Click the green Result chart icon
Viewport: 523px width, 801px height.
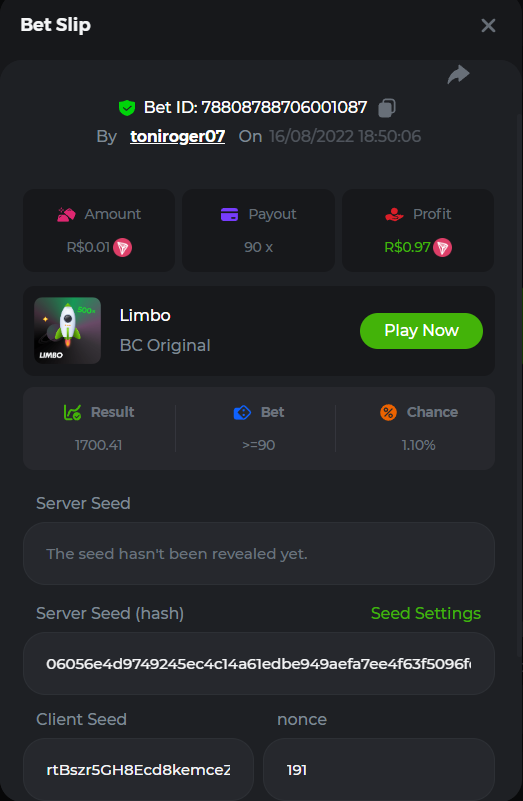point(72,412)
